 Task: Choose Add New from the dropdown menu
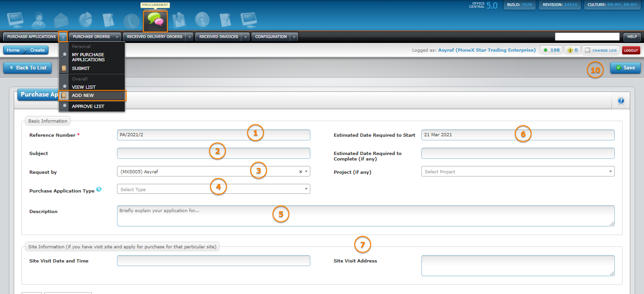[83, 95]
